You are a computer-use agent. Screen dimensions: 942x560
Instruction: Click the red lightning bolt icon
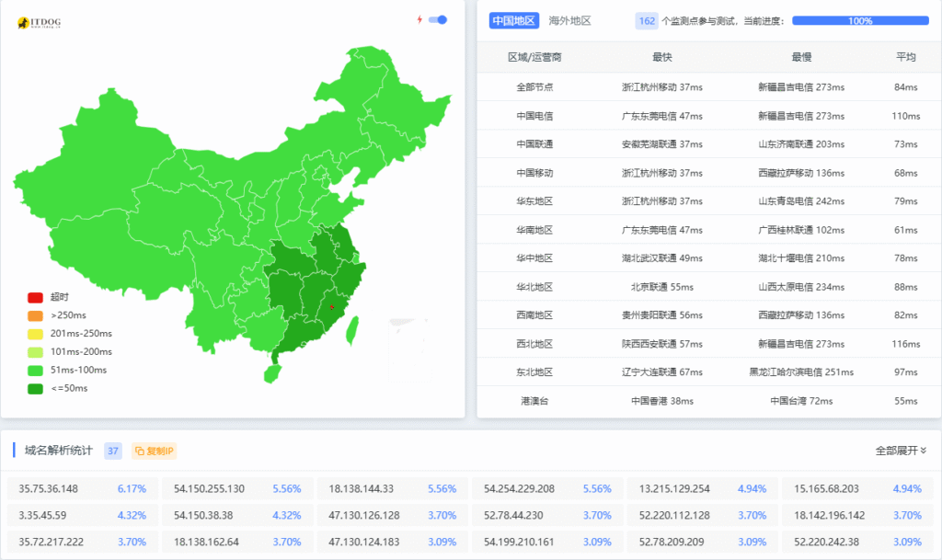click(x=420, y=19)
